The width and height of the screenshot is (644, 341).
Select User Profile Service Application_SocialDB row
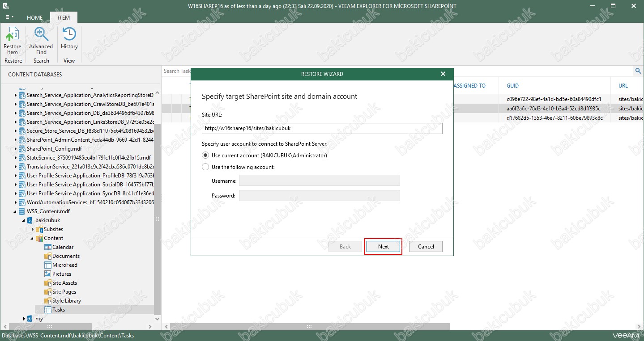[90, 185]
